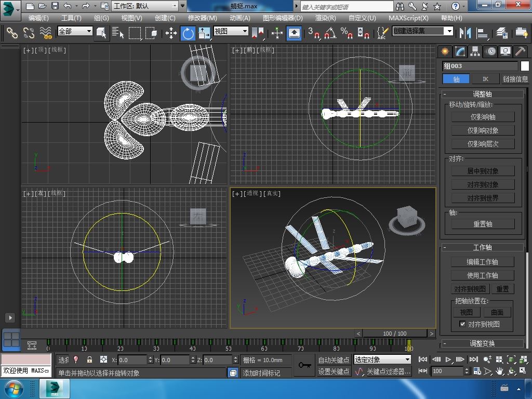Viewport: 532px width, 399px height.
Task: Toggle Angle Snap
Action: click(330, 33)
